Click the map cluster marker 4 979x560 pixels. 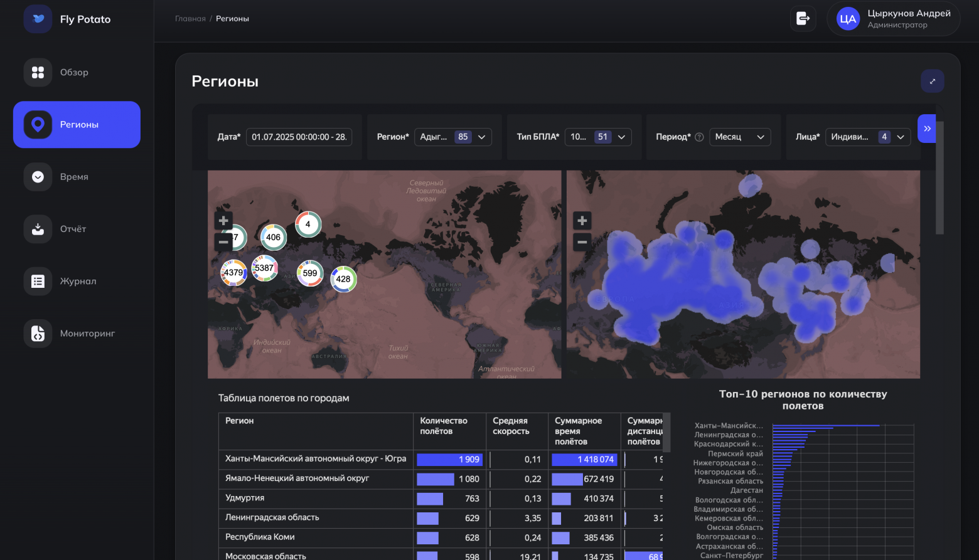308,224
